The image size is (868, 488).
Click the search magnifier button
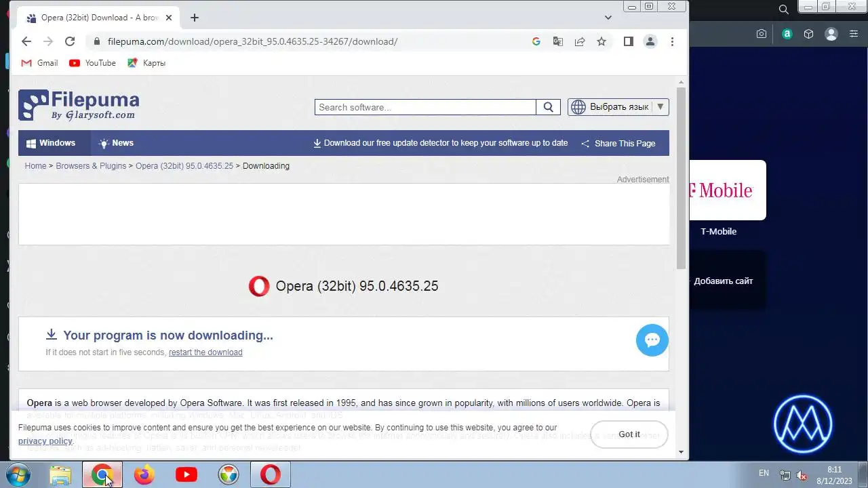(x=549, y=107)
